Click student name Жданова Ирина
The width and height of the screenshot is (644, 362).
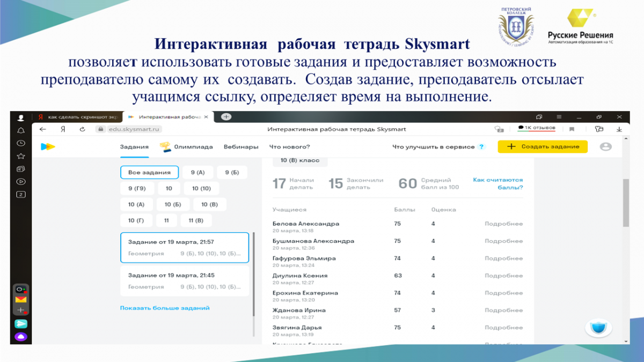pyautogui.click(x=299, y=311)
